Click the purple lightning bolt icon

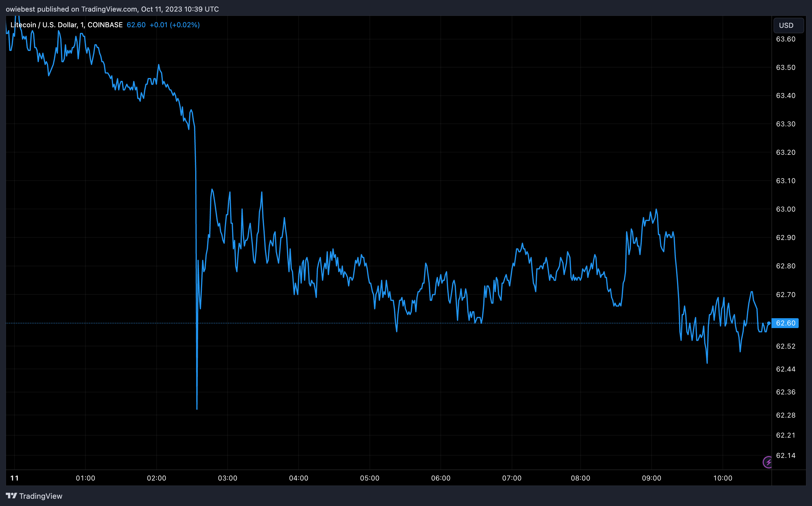pos(768,462)
